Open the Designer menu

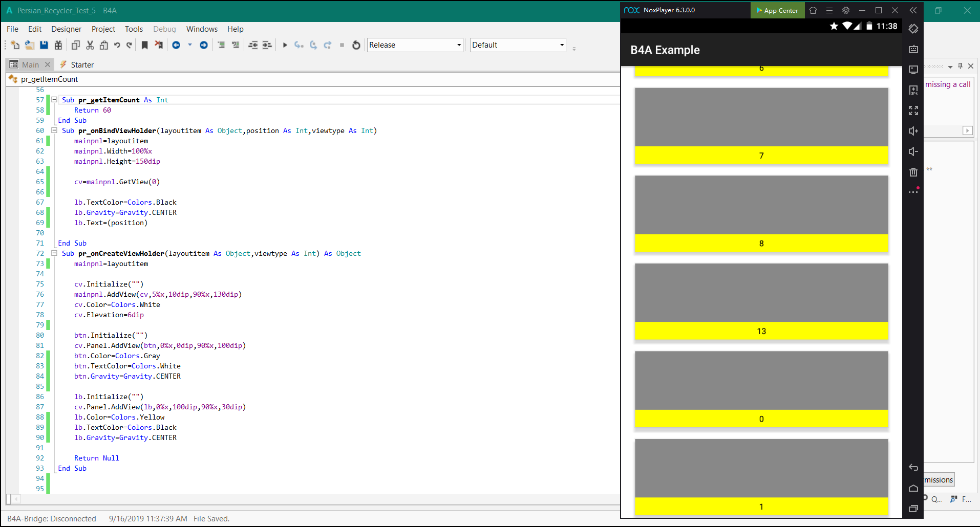coord(66,29)
